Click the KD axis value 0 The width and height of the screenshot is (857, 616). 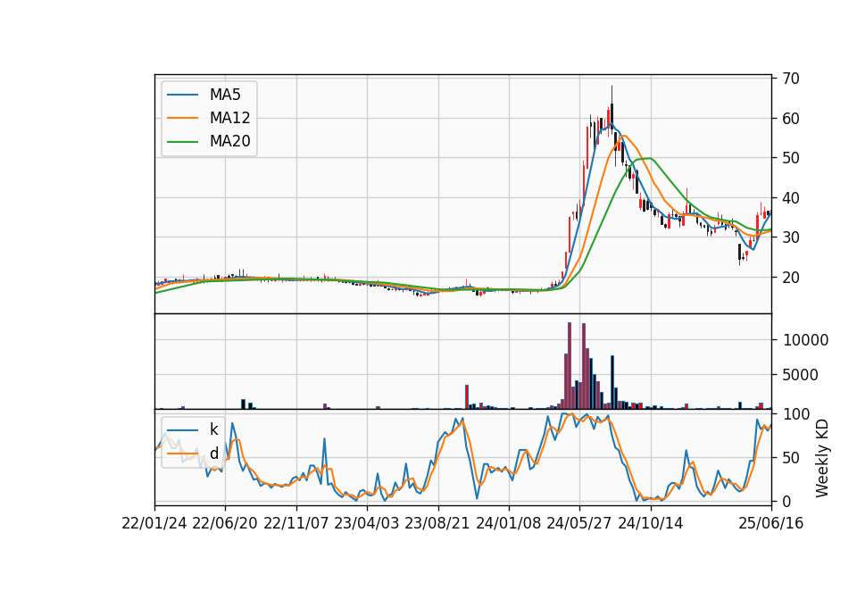coord(787,501)
